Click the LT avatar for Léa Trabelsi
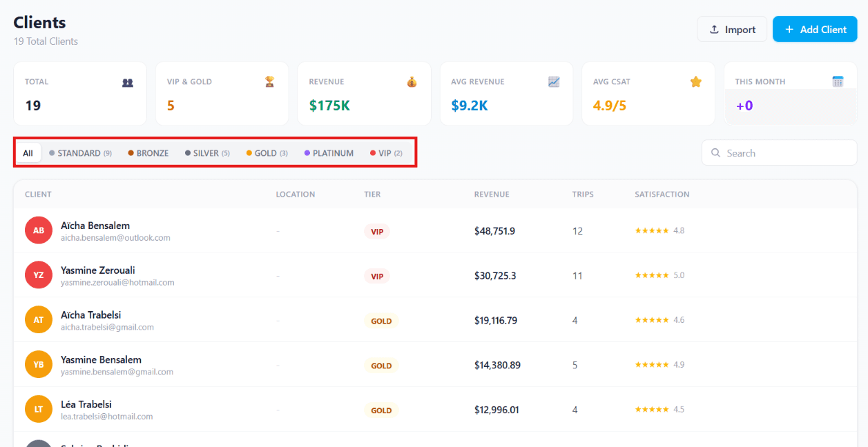This screenshot has width=868, height=447. 39,410
